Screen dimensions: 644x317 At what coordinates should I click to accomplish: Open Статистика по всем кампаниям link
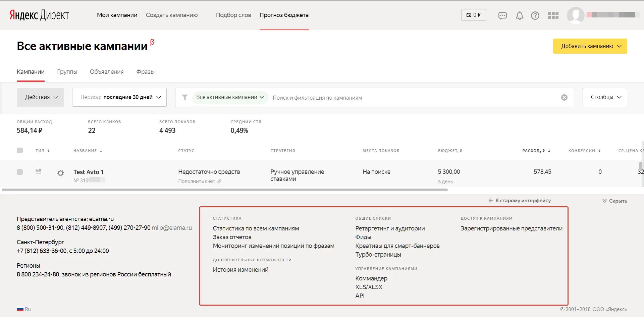[x=256, y=228]
